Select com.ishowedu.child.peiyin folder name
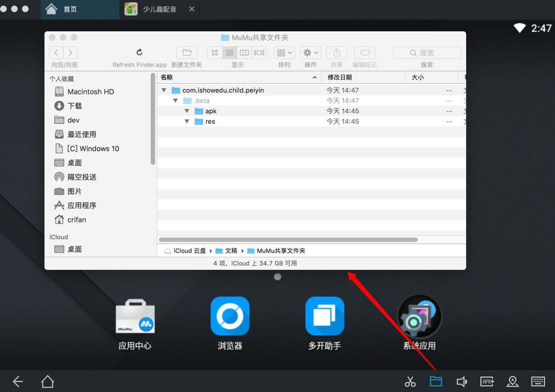Viewport: 555px width, 392px height. point(223,90)
